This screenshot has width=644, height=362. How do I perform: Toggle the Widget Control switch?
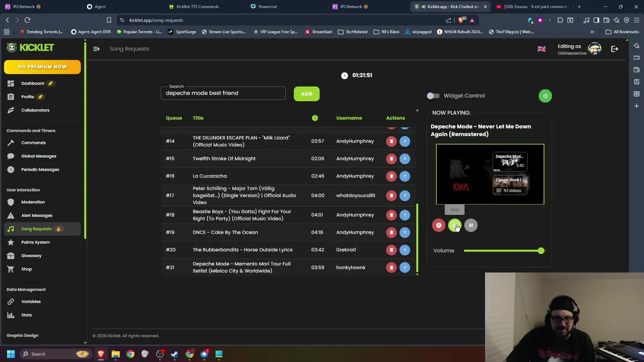433,96
